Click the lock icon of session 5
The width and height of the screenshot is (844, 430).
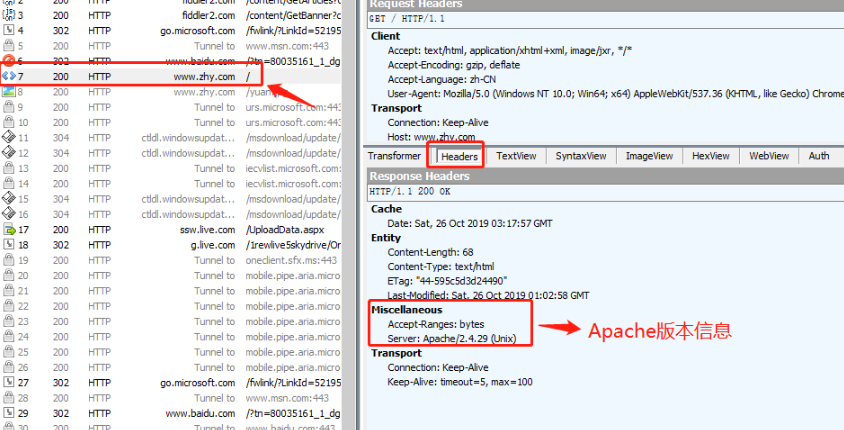[x=9, y=46]
